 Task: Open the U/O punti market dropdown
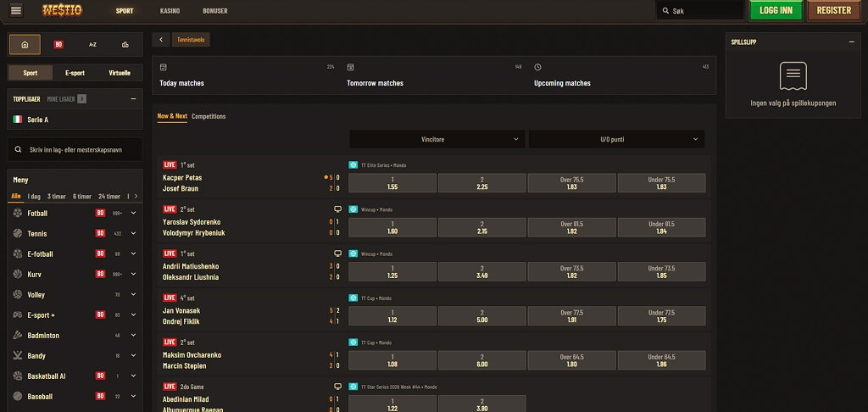tap(617, 140)
